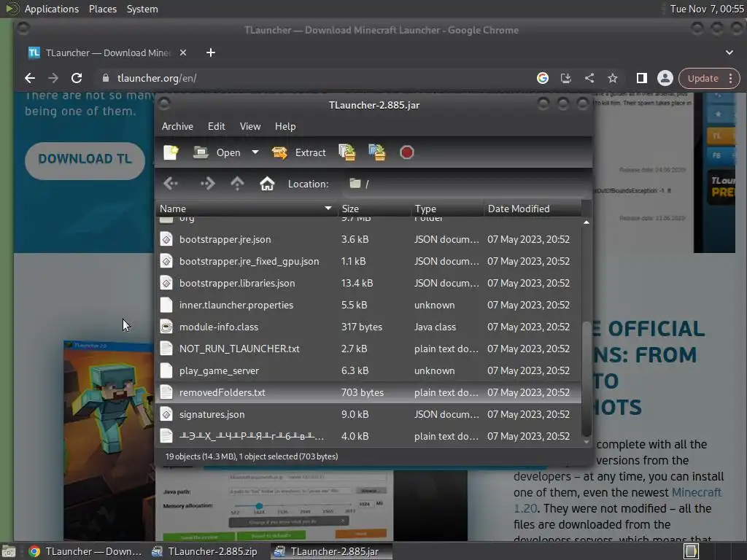The width and height of the screenshot is (747, 560).
Task: Go up one level in archive
Action: (x=237, y=183)
